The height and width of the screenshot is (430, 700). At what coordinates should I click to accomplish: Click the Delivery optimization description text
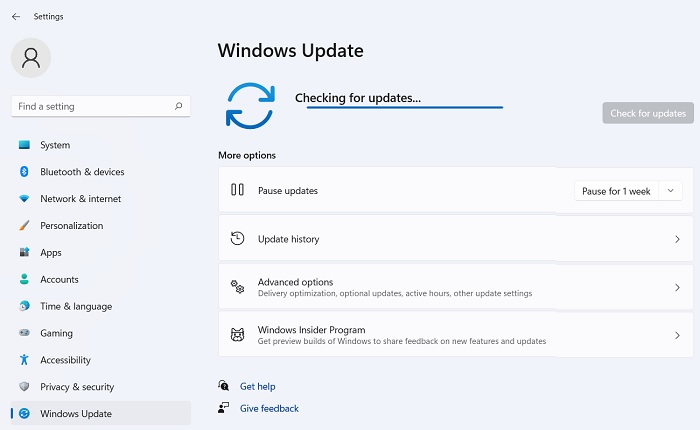coord(395,293)
